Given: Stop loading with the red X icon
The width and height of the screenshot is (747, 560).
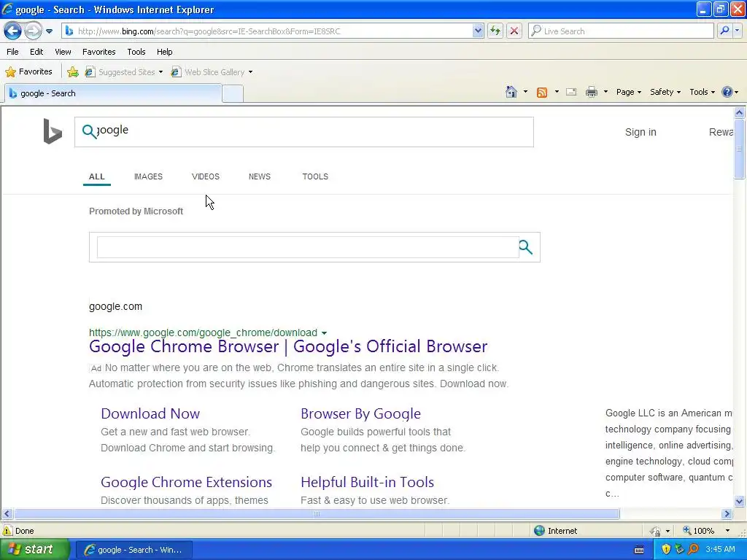Looking at the screenshot, I should (x=514, y=31).
